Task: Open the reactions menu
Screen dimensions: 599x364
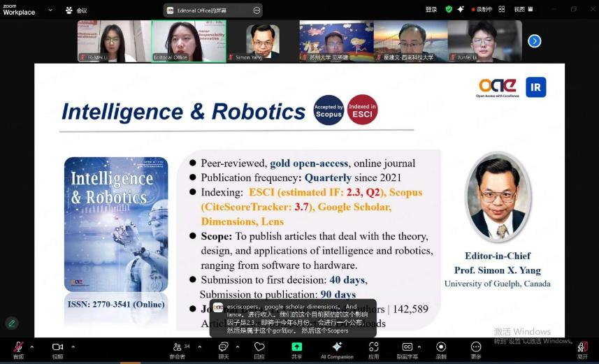Action: (x=259, y=347)
